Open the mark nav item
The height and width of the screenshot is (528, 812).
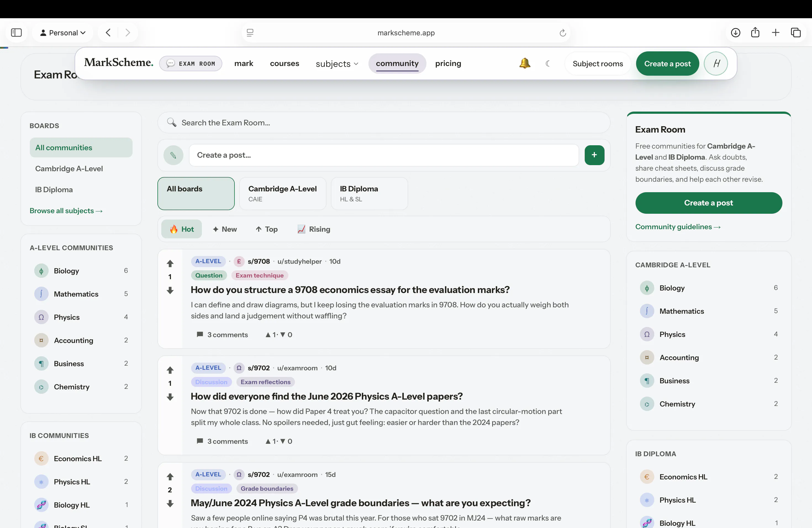point(244,63)
